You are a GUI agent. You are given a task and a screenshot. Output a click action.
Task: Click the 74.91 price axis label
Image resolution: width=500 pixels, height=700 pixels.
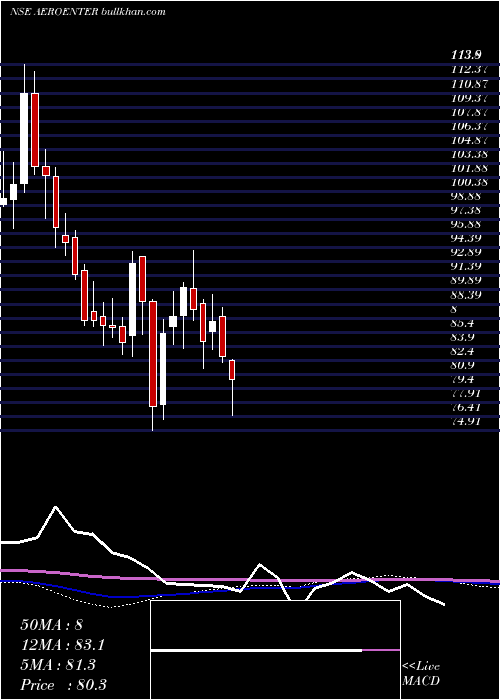coord(466,422)
